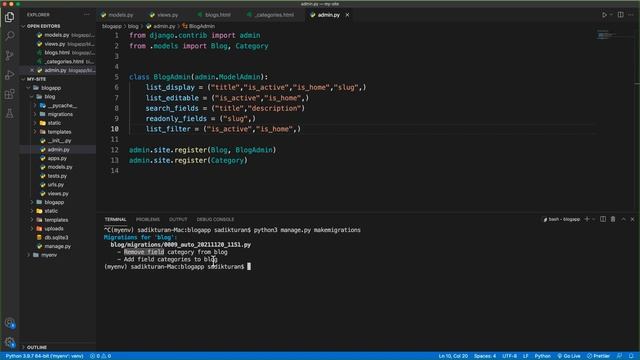
Task: Change the Python language mode
Action: coord(542,356)
